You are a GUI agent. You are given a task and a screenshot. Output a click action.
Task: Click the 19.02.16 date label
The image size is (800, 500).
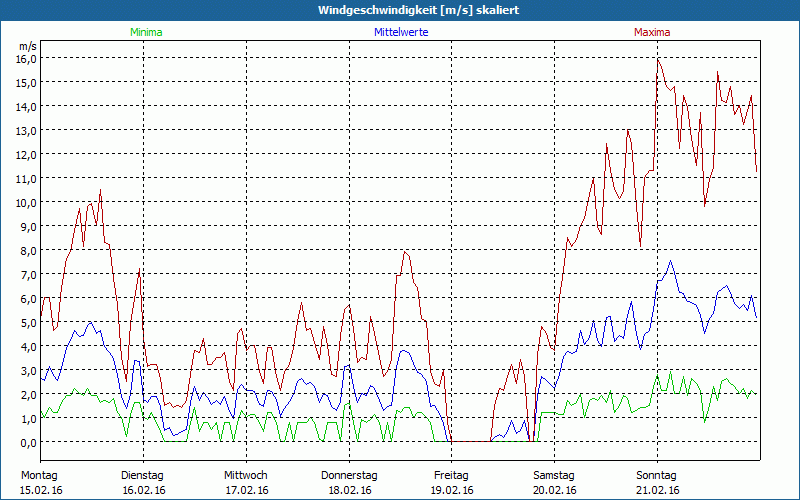pyautogui.click(x=452, y=490)
